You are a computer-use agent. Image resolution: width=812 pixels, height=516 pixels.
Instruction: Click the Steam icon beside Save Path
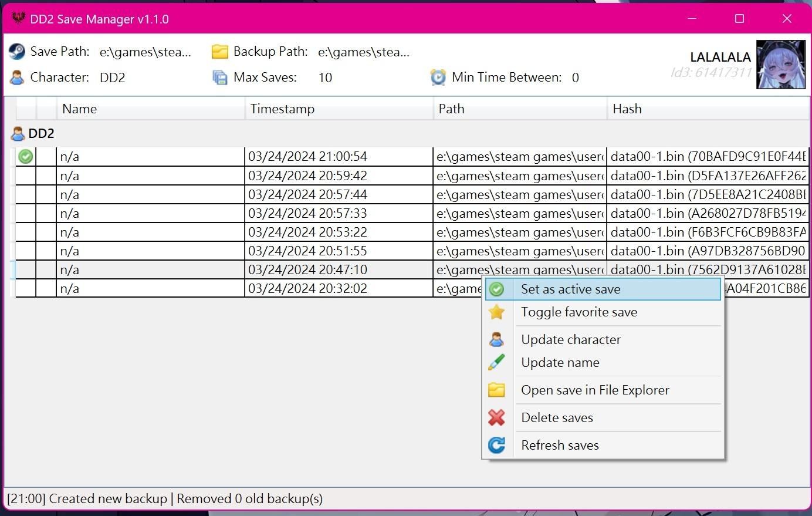point(17,52)
